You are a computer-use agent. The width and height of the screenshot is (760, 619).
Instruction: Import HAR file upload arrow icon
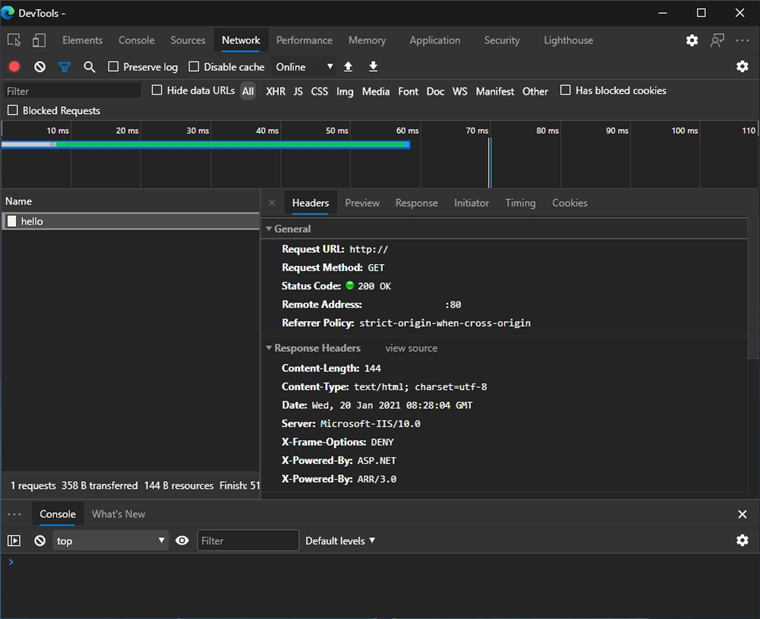[348, 66]
